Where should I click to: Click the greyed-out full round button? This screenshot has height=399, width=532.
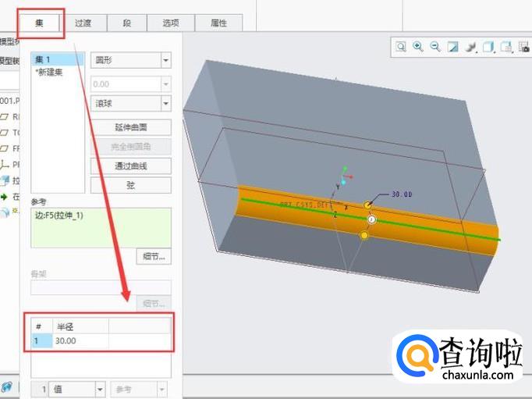[131, 147]
